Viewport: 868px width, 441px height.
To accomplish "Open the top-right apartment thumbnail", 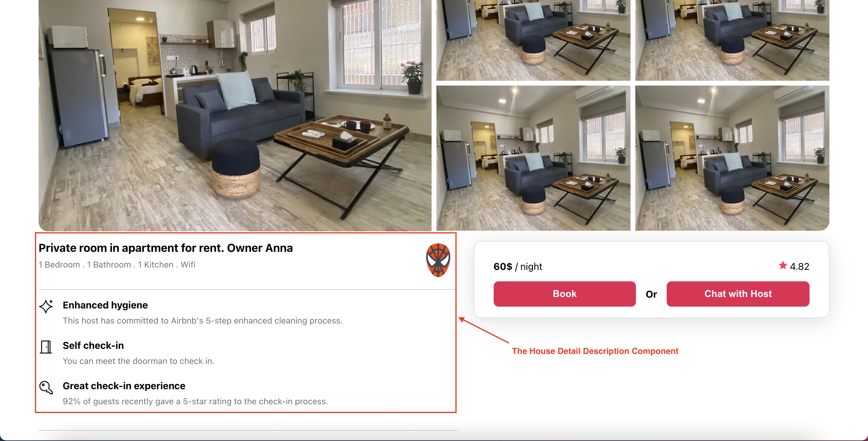I will coord(732,40).
